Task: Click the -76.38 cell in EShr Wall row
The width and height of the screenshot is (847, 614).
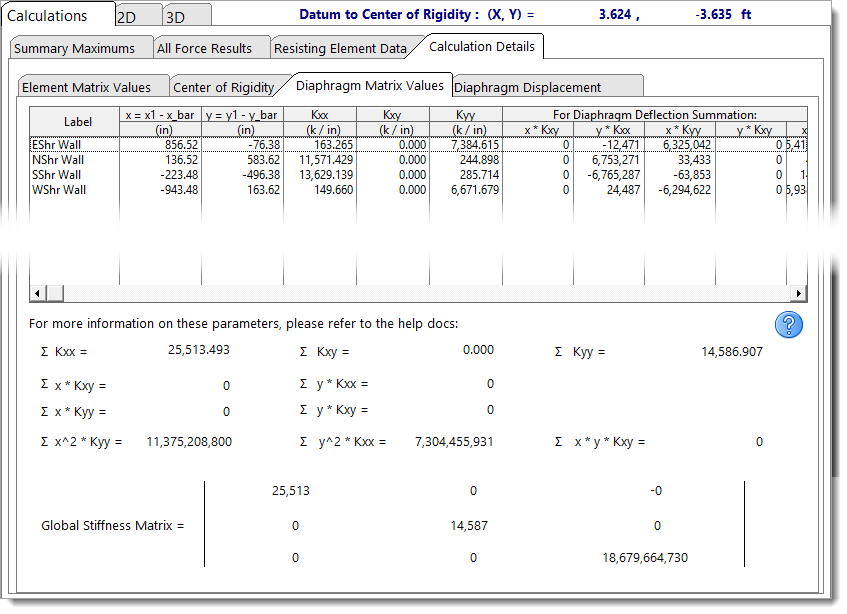Action: [243, 145]
